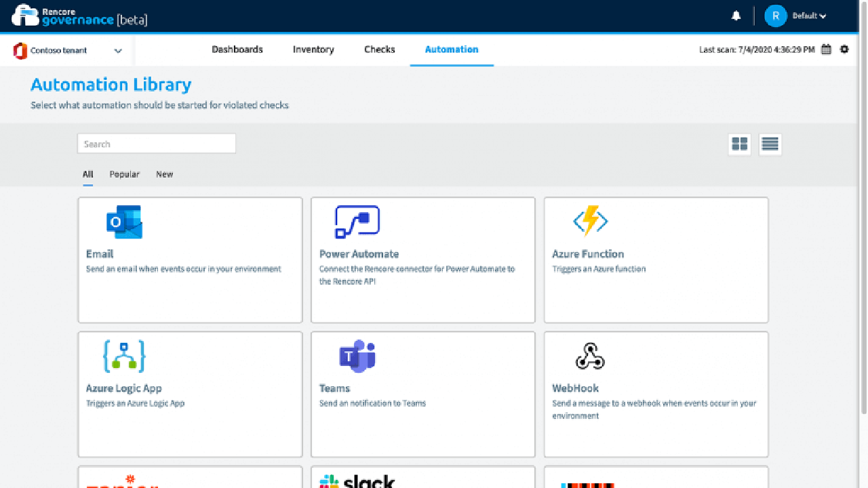Switch to grid tile view
The width and height of the screenshot is (868, 488).
(740, 144)
